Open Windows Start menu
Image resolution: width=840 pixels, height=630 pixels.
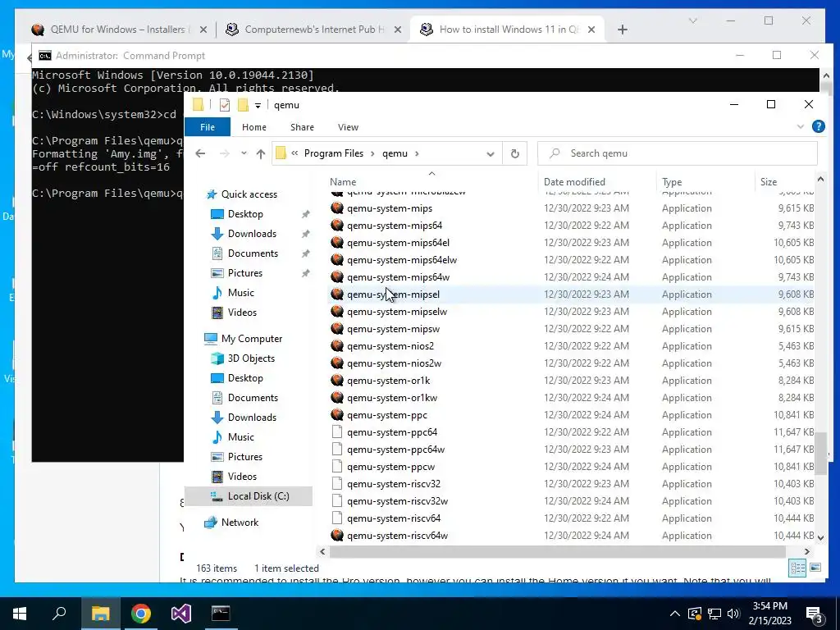20,614
